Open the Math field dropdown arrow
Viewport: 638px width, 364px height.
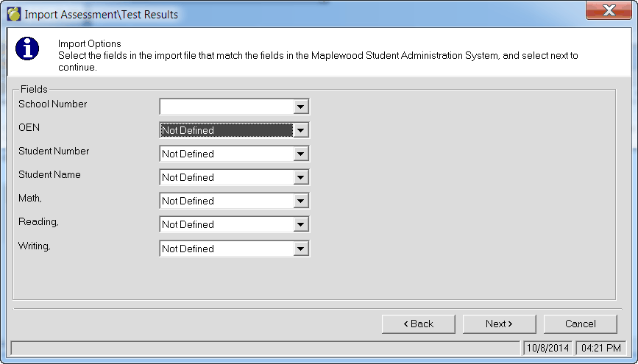299,201
